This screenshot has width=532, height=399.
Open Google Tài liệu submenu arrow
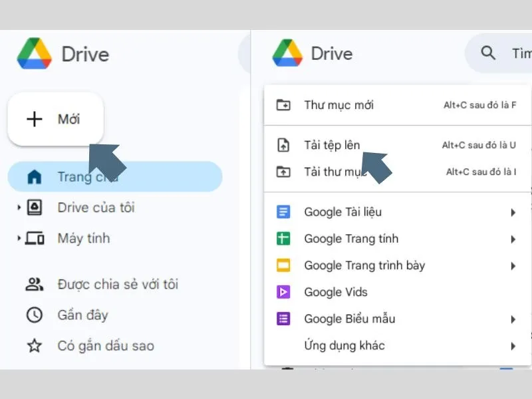coord(513,212)
